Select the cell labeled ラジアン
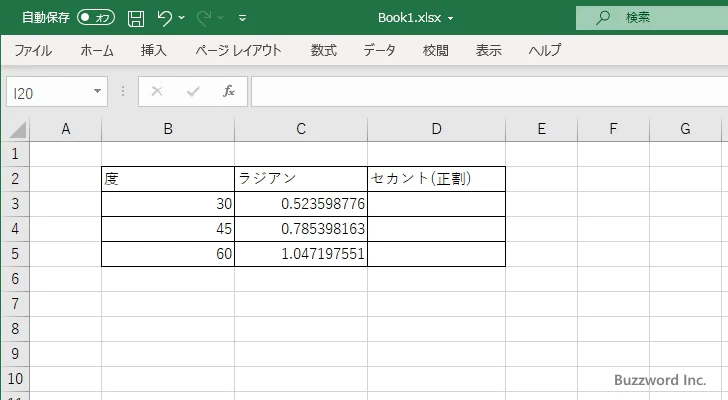 pyautogui.click(x=301, y=179)
